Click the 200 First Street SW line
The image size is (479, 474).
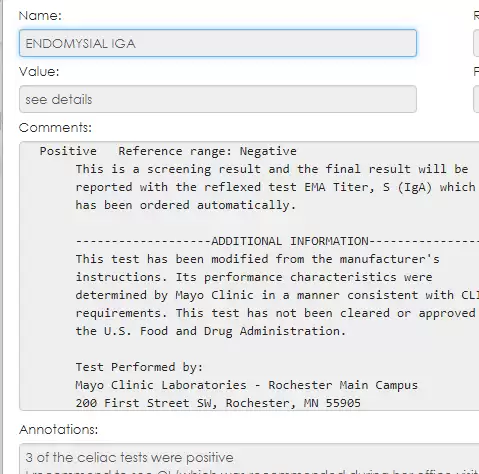pyautogui.click(x=218, y=403)
